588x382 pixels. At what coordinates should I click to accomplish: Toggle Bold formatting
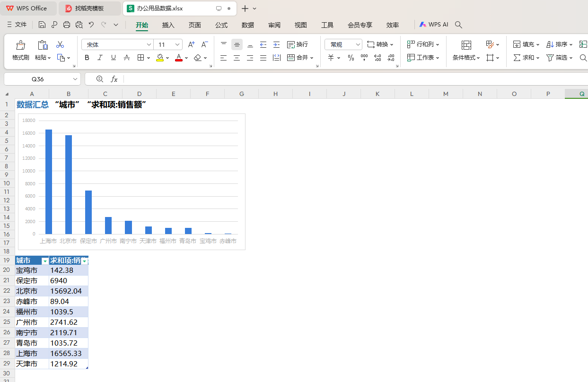[x=87, y=58]
